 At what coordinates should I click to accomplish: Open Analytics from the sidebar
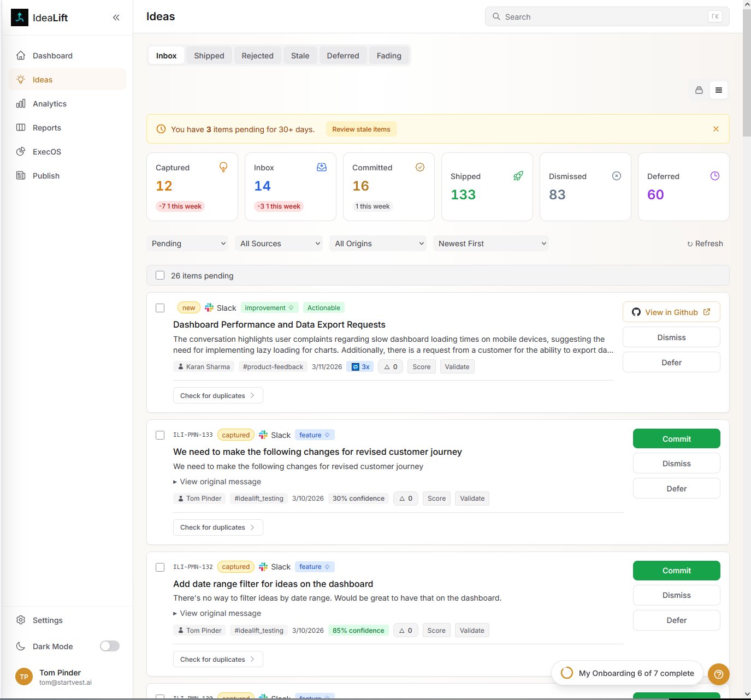pos(49,104)
